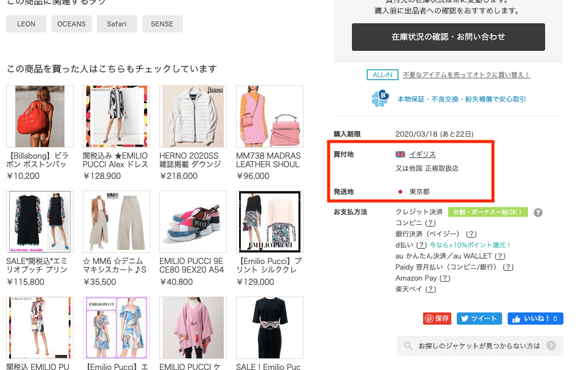Open the 関税込 EMILIO PU print dress thumbnail
The height and width of the screenshot is (370, 588).
[40, 328]
